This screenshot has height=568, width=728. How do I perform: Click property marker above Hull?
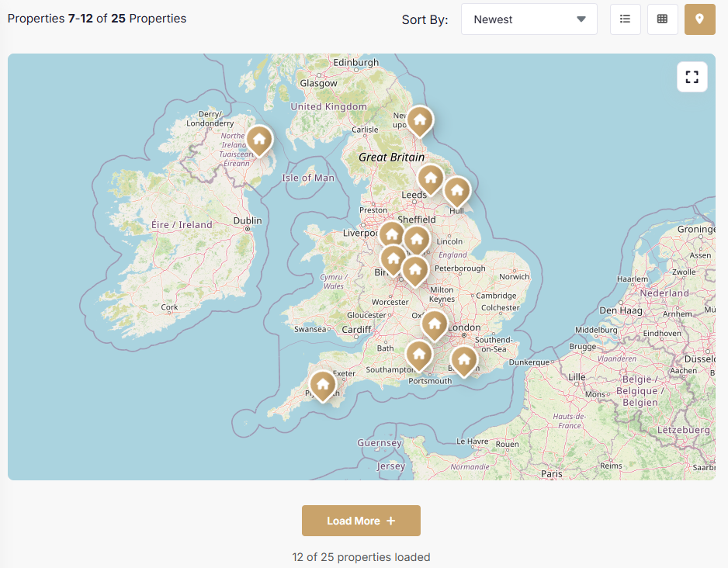pyautogui.click(x=457, y=192)
